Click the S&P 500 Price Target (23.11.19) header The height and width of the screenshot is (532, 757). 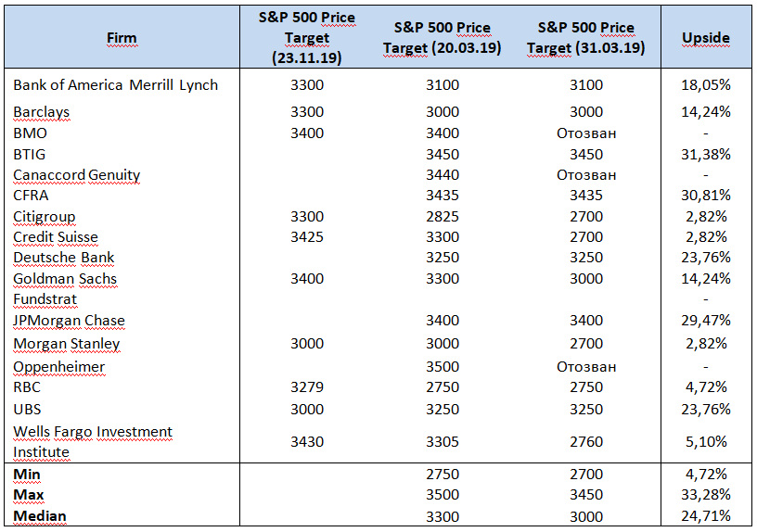pyautogui.click(x=307, y=37)
